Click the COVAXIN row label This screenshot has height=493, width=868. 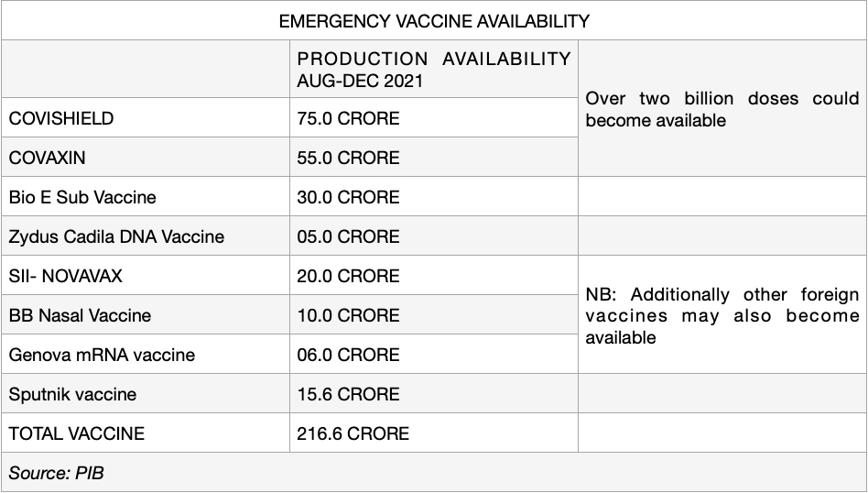(48, 158)
